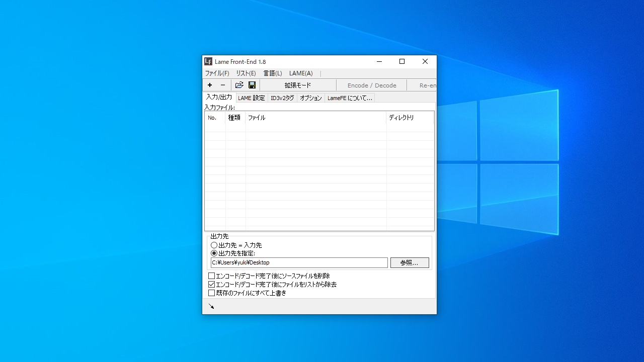Close the Lame Front-End window
This screenshot has height=362, width=644.
(x=425, y=62)
